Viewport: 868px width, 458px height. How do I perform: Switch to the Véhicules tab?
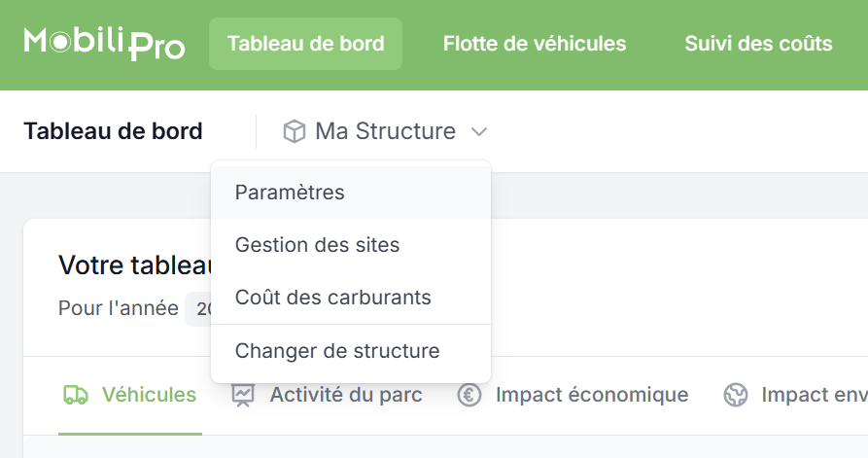point(149,395)
